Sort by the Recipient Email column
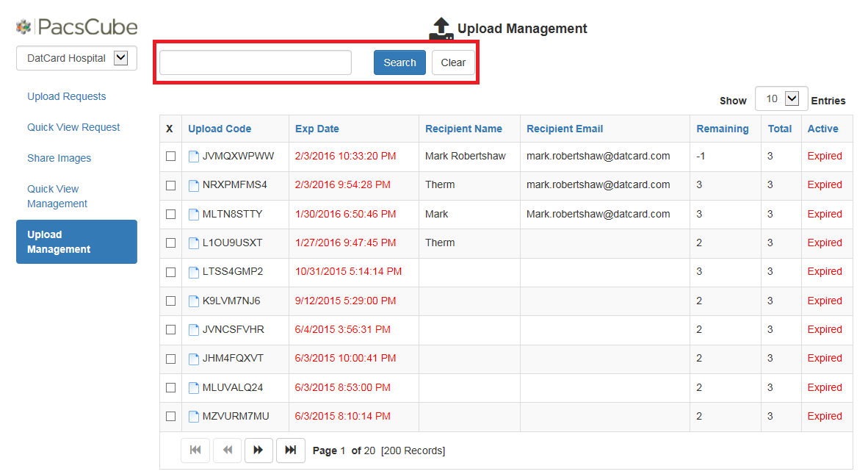Viewport: 868px width, 474px height. pos(565,129)
